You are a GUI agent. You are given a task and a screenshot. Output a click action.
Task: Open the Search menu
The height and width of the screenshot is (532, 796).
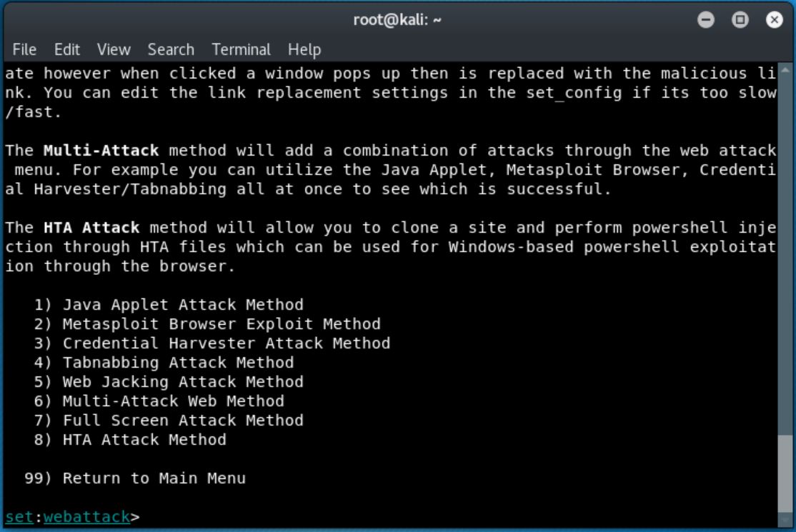coord(171,50)
